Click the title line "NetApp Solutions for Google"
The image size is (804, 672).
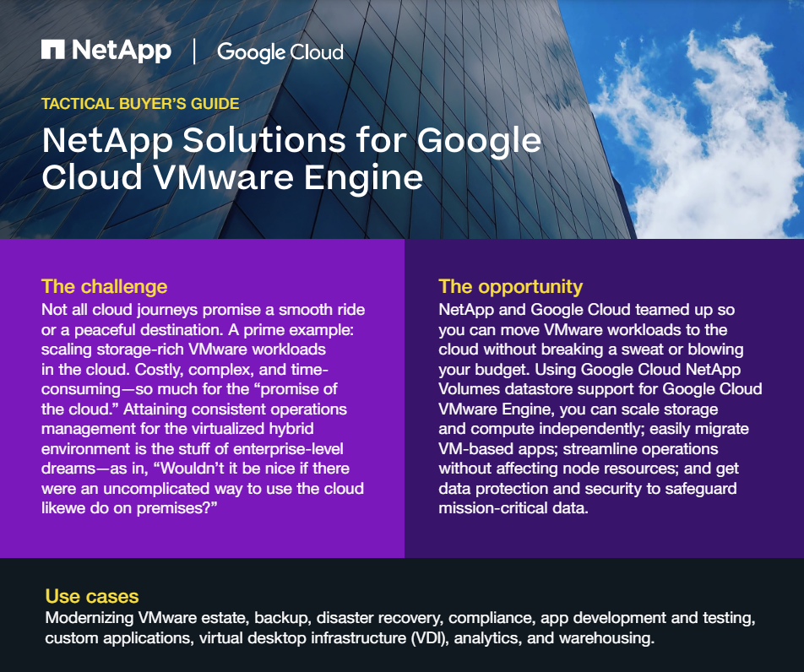click(291, 140)
